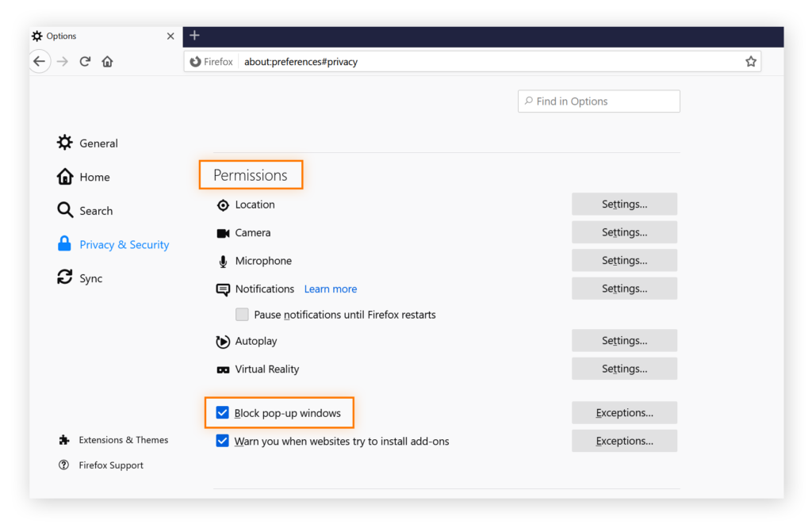Screen dimensions: 812x528
Task: Click the forward navigation arrow
Action: tap(63, 62)
